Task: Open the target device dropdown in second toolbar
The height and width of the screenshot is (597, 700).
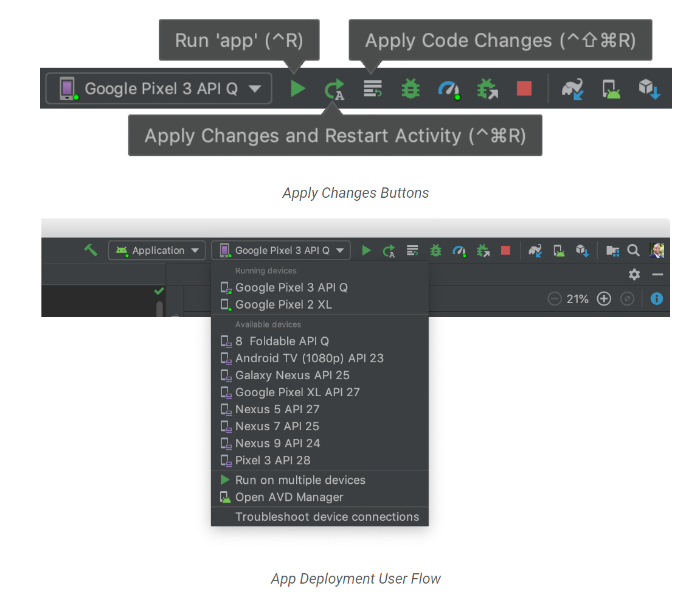Action: pos(280,250)
